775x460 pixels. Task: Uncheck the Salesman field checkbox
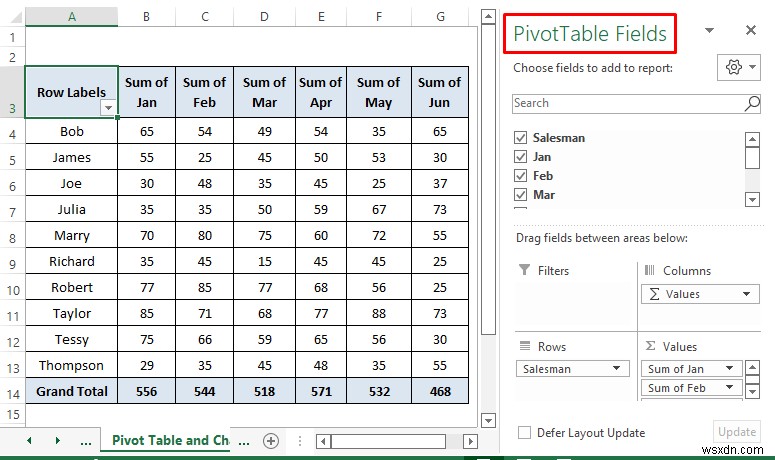point(520,137)
